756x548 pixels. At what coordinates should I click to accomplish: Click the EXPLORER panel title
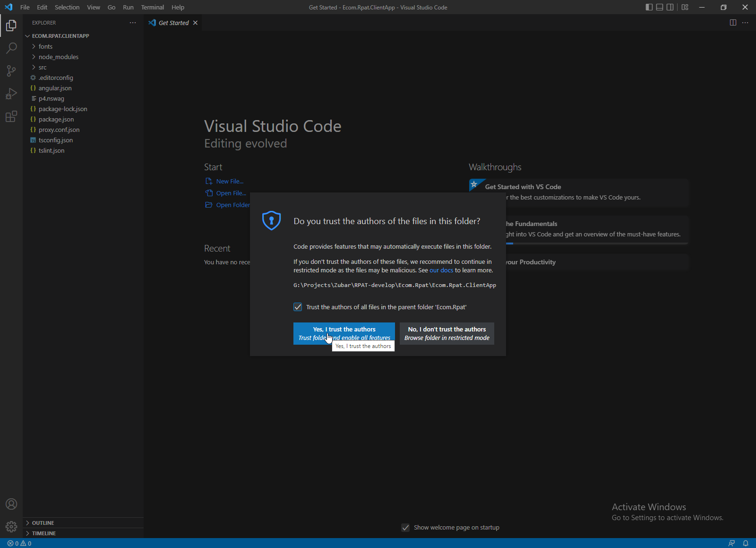(44, 23)
